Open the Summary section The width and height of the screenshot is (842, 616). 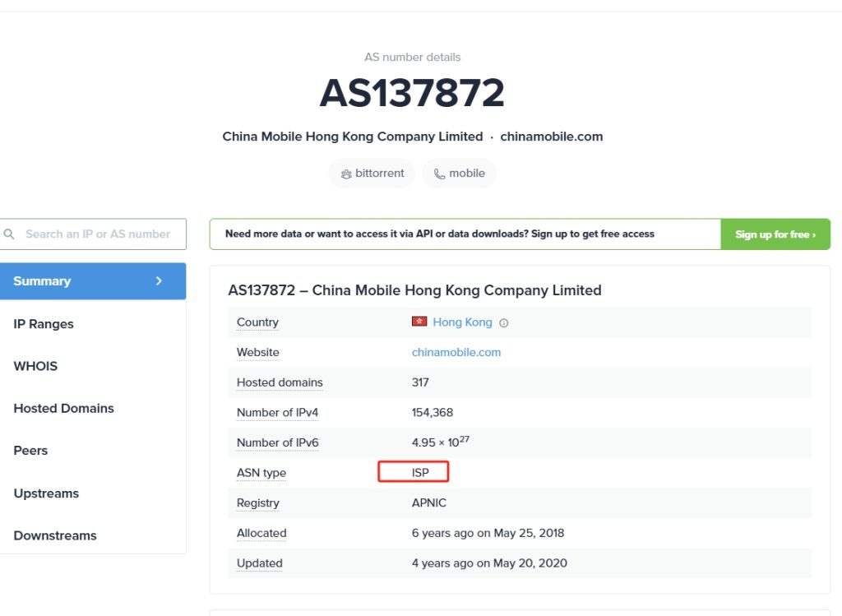[93, 281]
